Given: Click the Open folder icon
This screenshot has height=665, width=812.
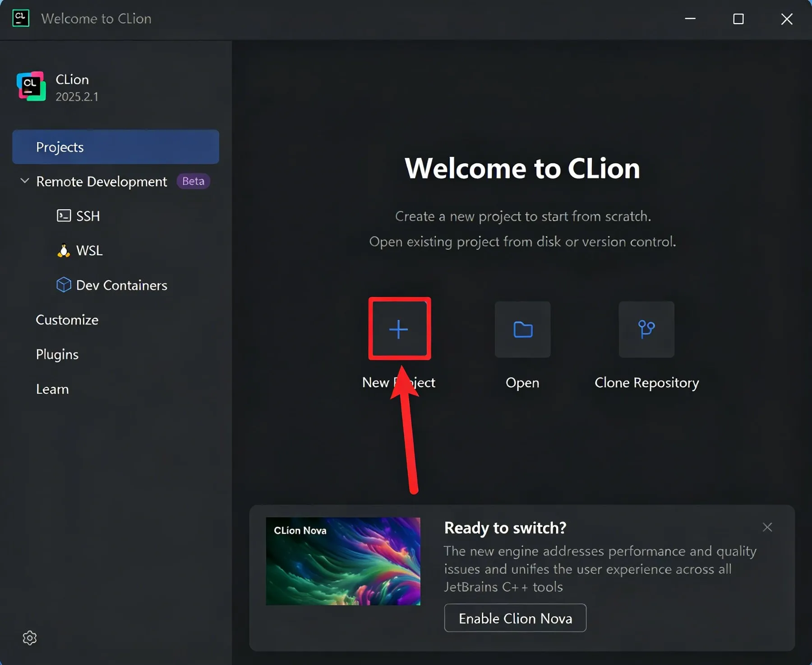Looking at the screenshot, I should click(x=523, y=330).
